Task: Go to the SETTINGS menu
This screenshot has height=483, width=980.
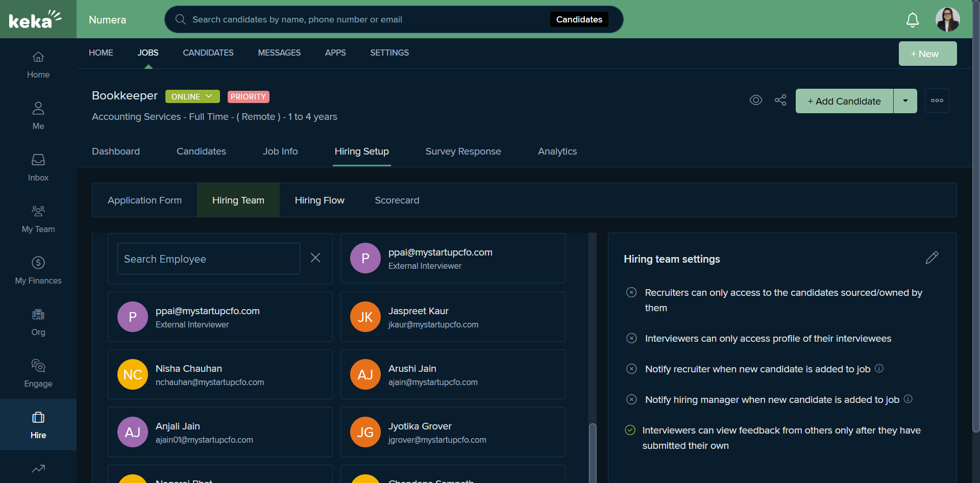Action: (x=389, y=53)
